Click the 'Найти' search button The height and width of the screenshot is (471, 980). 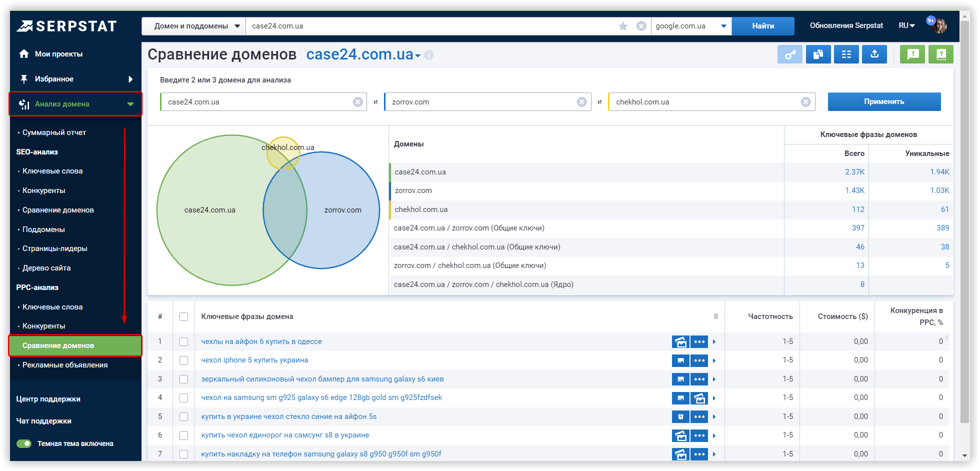pyautogui.click(x=763, y=26)
